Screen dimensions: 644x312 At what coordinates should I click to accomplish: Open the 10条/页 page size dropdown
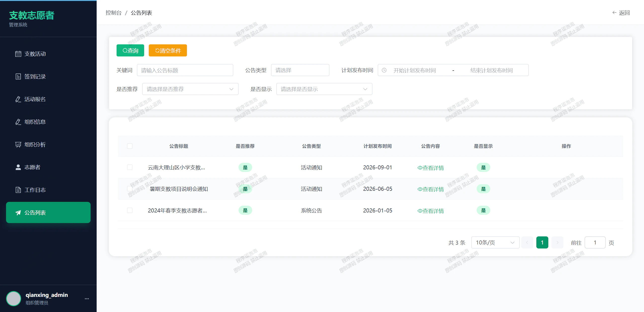pos(495,242)
